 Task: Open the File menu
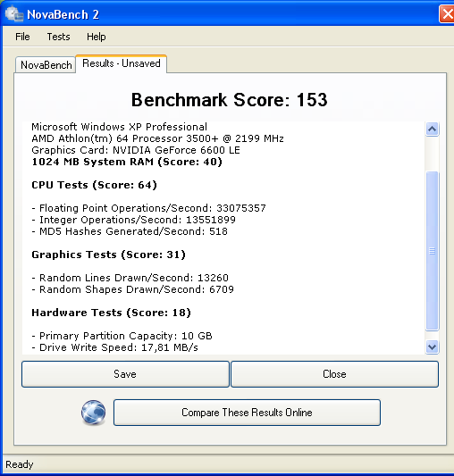point(22,37)
